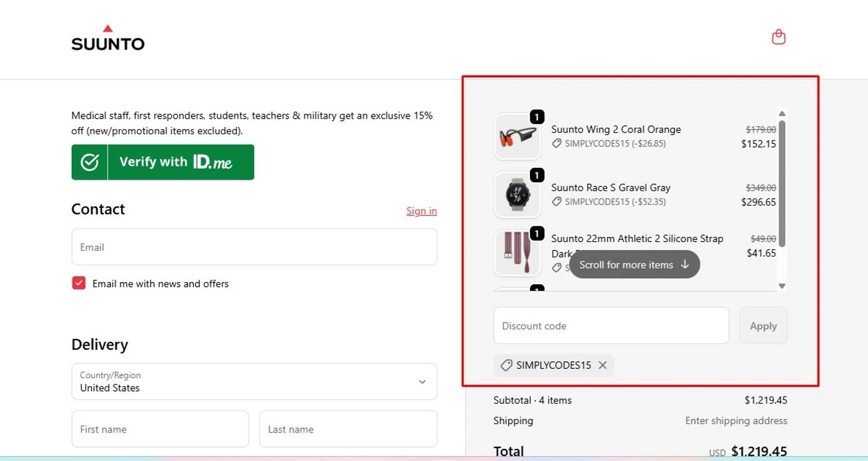The image size is (868, 461).
Task: Click the Subtotal · 4 items label
Action: [x=532, y=400]
